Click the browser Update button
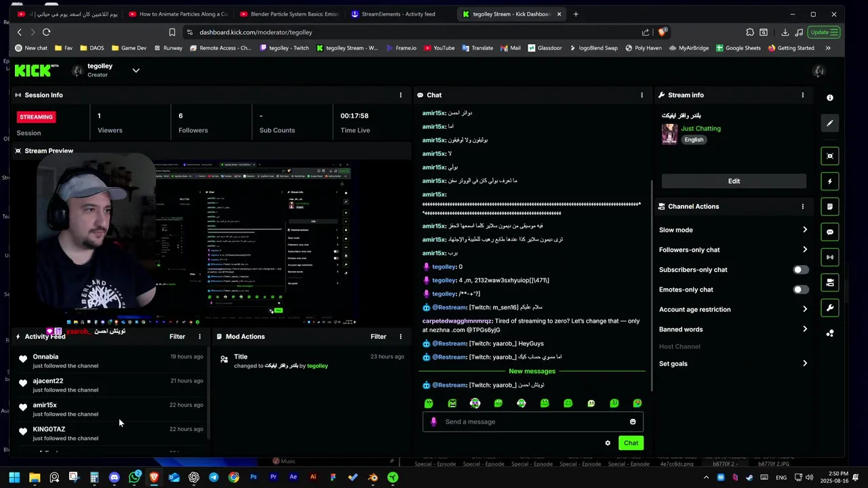Screen dimensions: 868x488 click(825, 32)
